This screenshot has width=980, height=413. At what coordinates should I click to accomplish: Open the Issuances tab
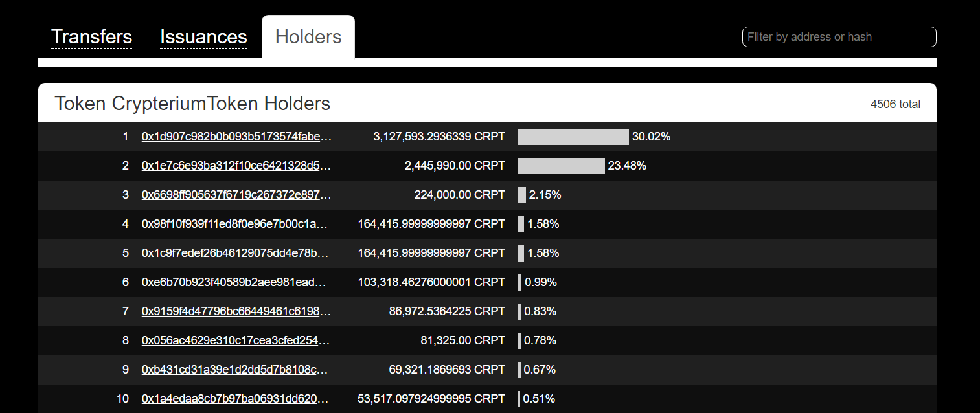pos(203,37)
